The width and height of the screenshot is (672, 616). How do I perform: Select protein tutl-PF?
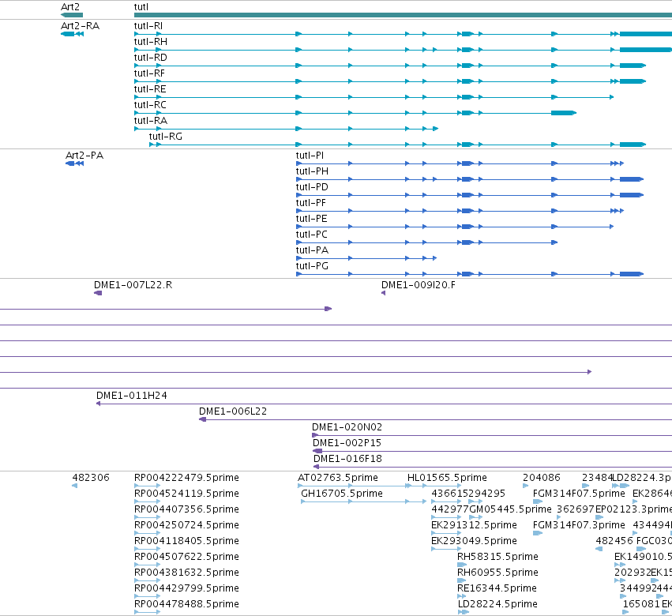460,211
